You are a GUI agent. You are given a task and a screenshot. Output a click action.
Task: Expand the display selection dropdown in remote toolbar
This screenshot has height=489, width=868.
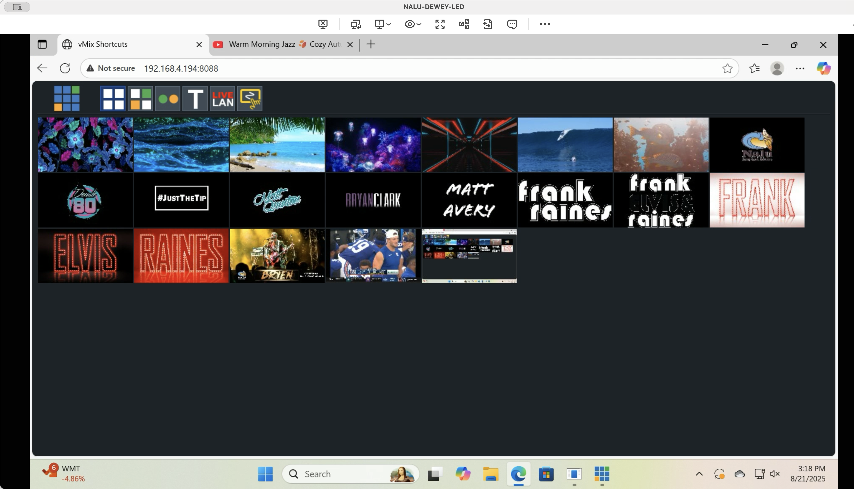point(383,24)
